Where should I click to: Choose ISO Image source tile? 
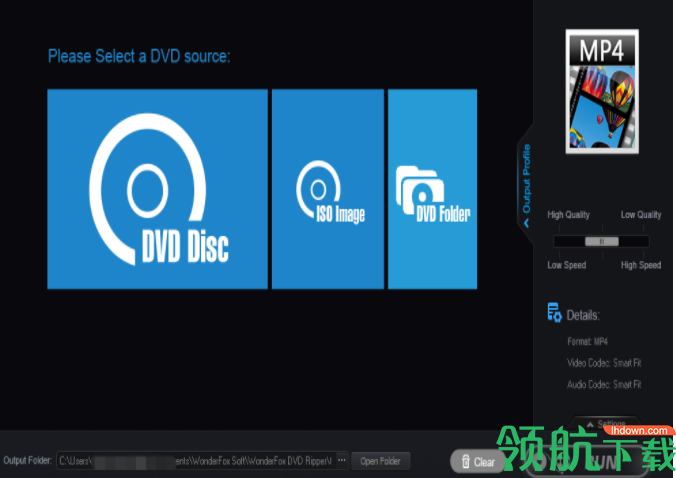pyautogui.click(x=328, y=189)
